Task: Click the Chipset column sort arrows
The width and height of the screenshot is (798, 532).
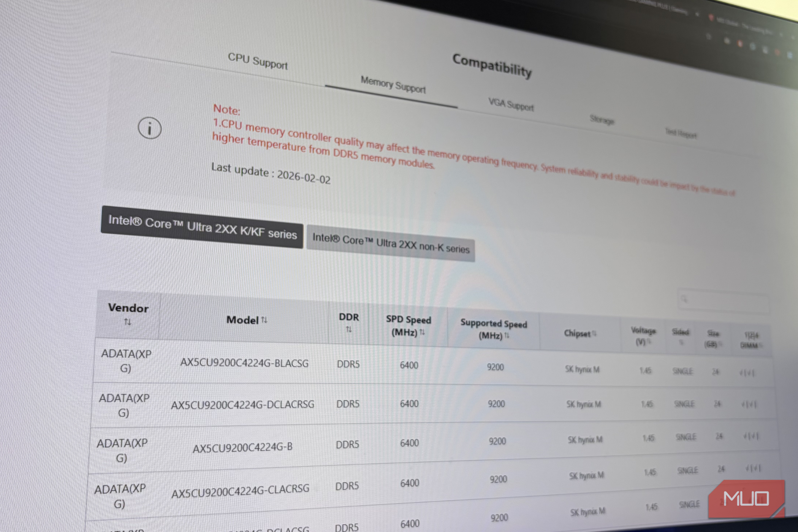Action: click(594, 334)
